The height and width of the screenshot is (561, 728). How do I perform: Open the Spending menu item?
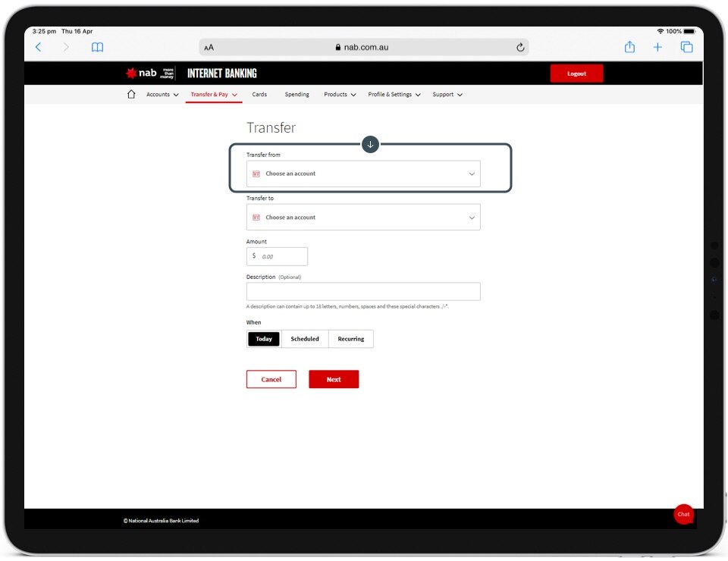click(297, 95)
